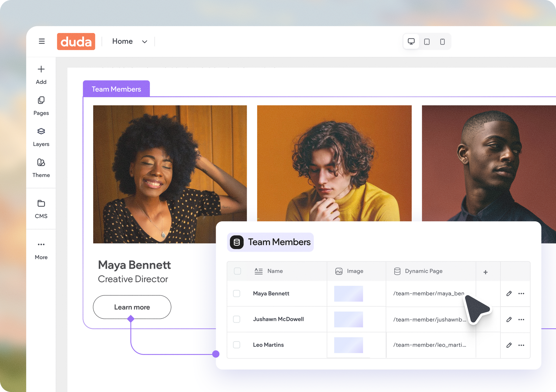Open more options for Leo Martins row
The image size is (556, 392).
click(x=521, y=345)
